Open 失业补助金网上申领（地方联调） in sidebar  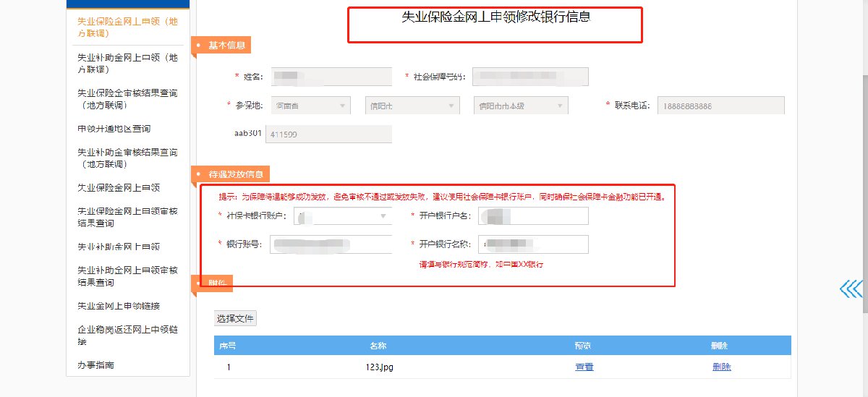(127, 64)
